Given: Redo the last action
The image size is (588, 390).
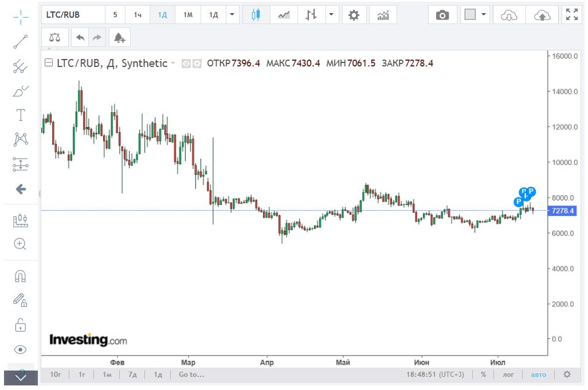Looking at the screenshot, I should pos(97,37).
